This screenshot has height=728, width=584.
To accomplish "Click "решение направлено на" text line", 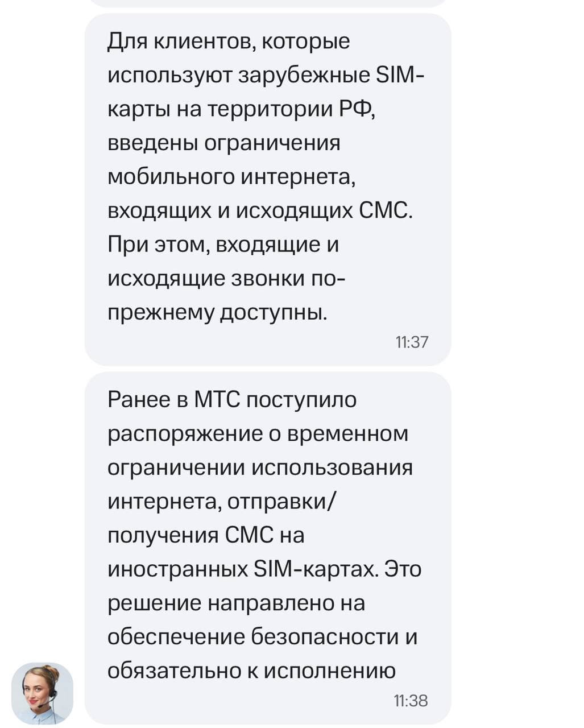I will 236,603.
